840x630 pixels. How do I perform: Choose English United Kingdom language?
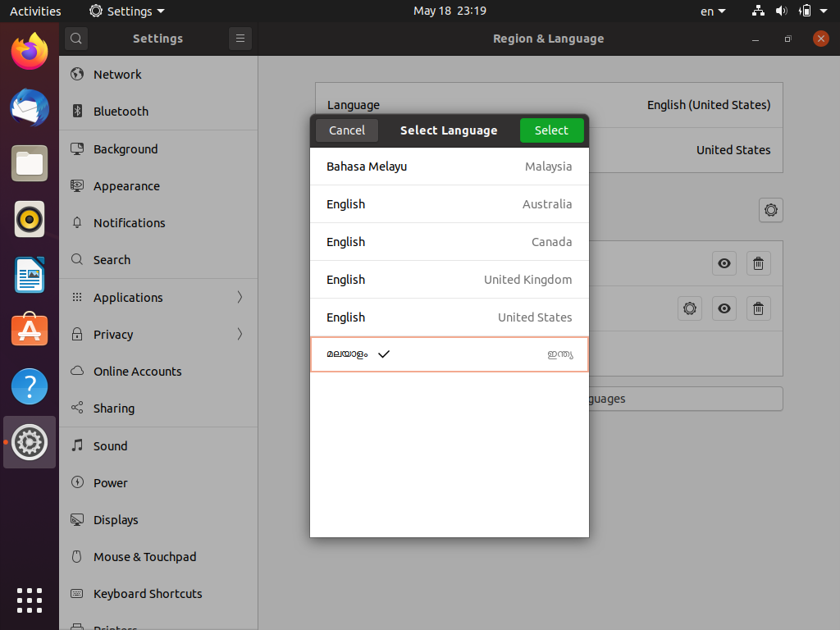pos(449,280)
